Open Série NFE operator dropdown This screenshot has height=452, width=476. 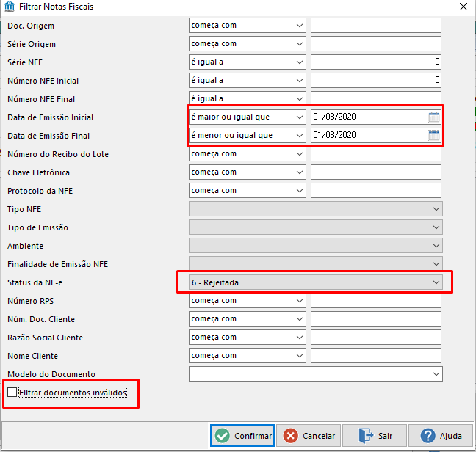247,62
